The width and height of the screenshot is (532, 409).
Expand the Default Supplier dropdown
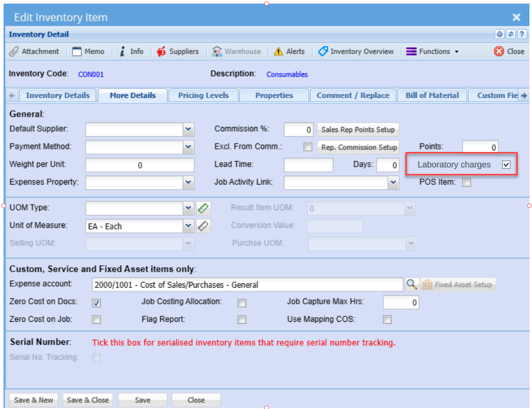tap(188, 130)
